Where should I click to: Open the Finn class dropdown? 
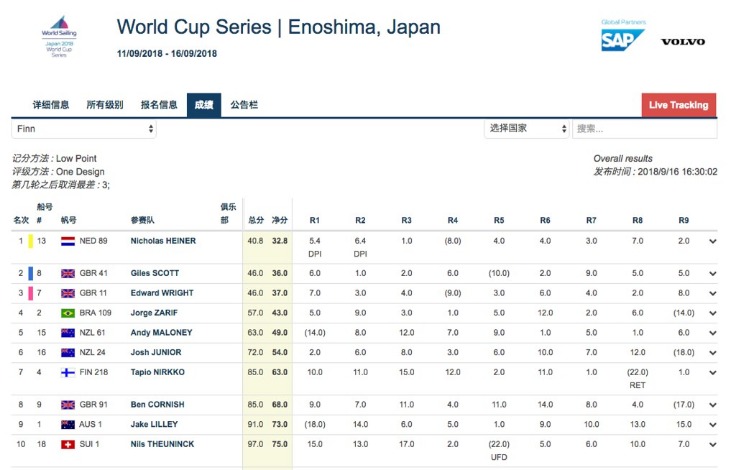tap(84, 129)
